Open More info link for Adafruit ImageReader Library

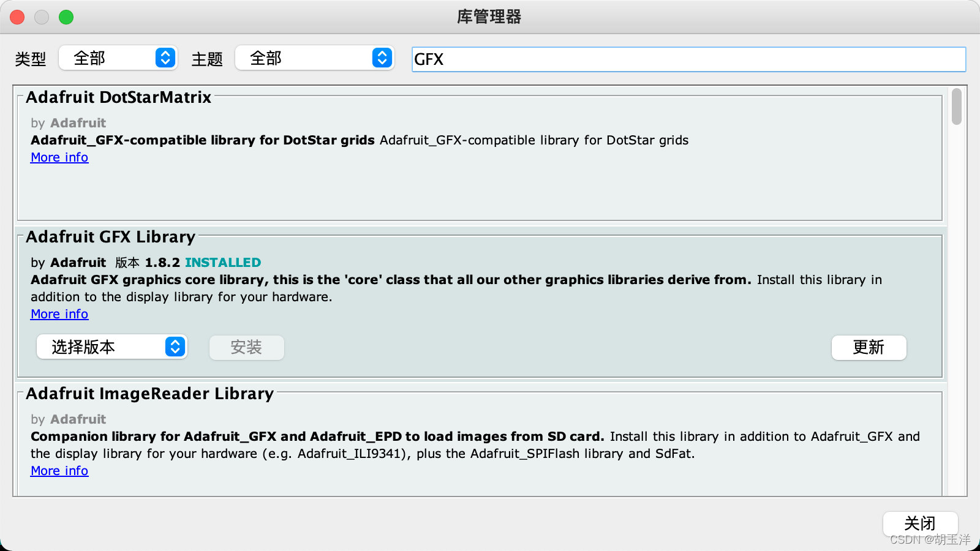pos(59,471)
